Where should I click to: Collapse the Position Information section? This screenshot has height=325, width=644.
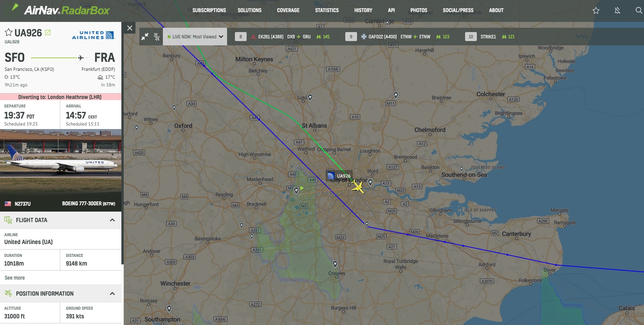tap(112, 294)
